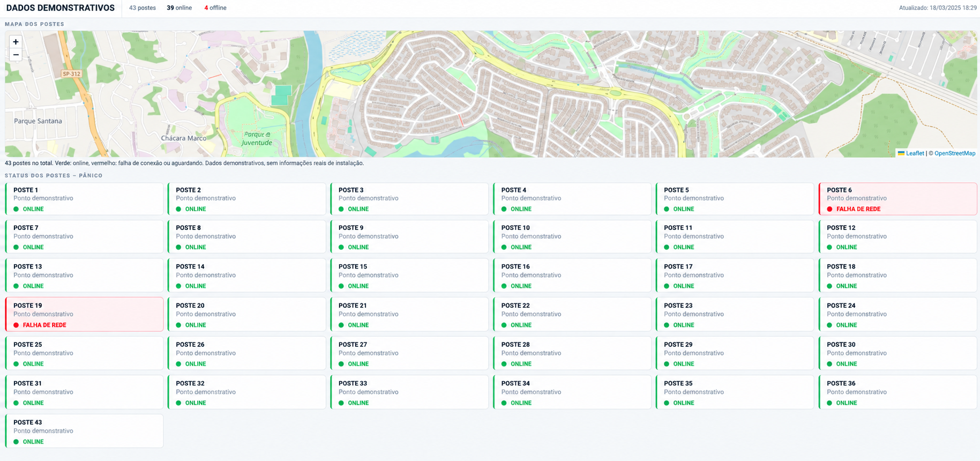Open the POSTE 43 status card
This screenshot has width=980, height=461.
84,431
